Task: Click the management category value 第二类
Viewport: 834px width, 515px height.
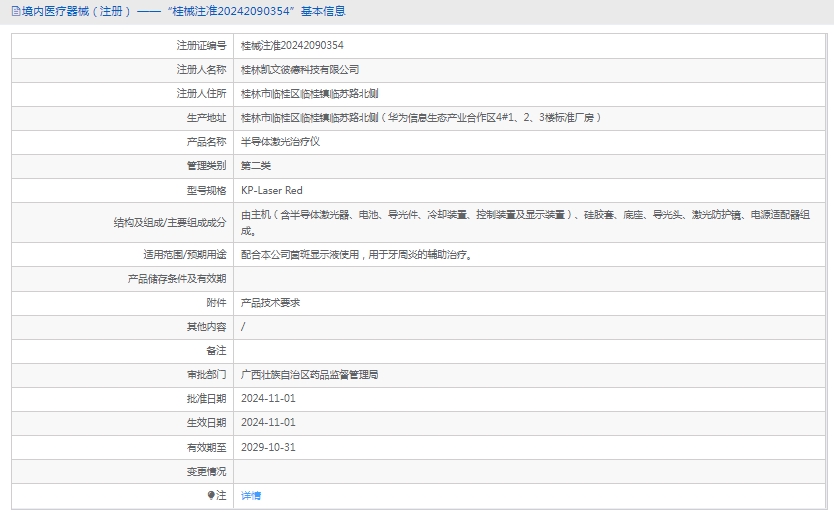Action: [256, 166]
